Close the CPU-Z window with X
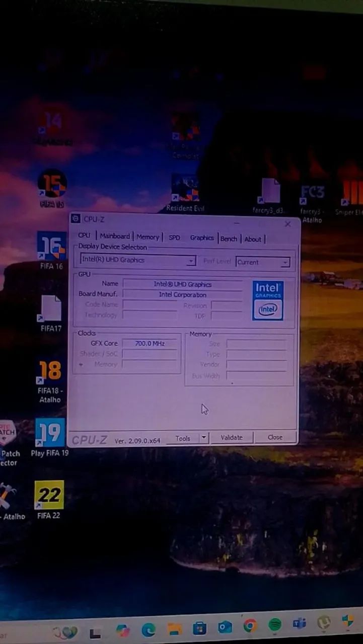Image resolution: width=363 pixels, height=644 pixels. pos(287,224)
